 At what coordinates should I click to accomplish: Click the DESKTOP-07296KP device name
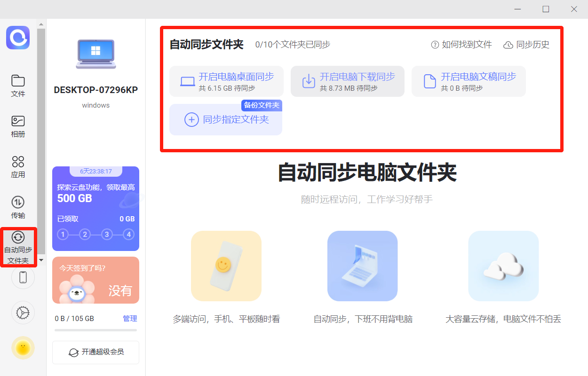pyautogui.click(x=96, y=90)
